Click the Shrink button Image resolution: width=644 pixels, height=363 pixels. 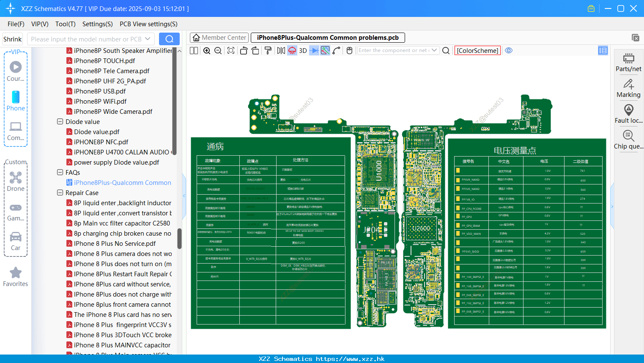[x=12, y=39]
